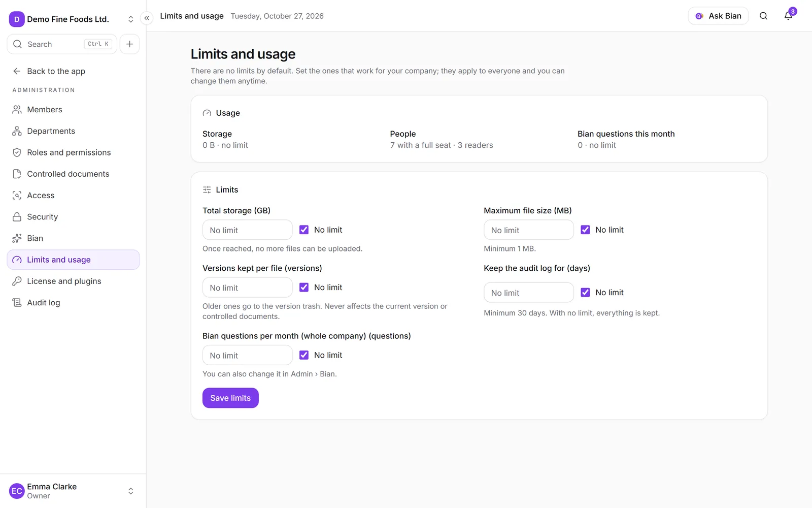812x508 pixels.
Task: Uncheck No limit for audit log retention
Action: [x=585, y=293]
